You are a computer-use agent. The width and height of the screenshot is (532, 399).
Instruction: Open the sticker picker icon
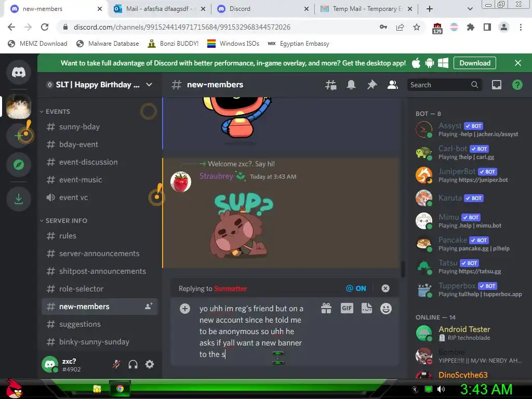coord(367,309)
